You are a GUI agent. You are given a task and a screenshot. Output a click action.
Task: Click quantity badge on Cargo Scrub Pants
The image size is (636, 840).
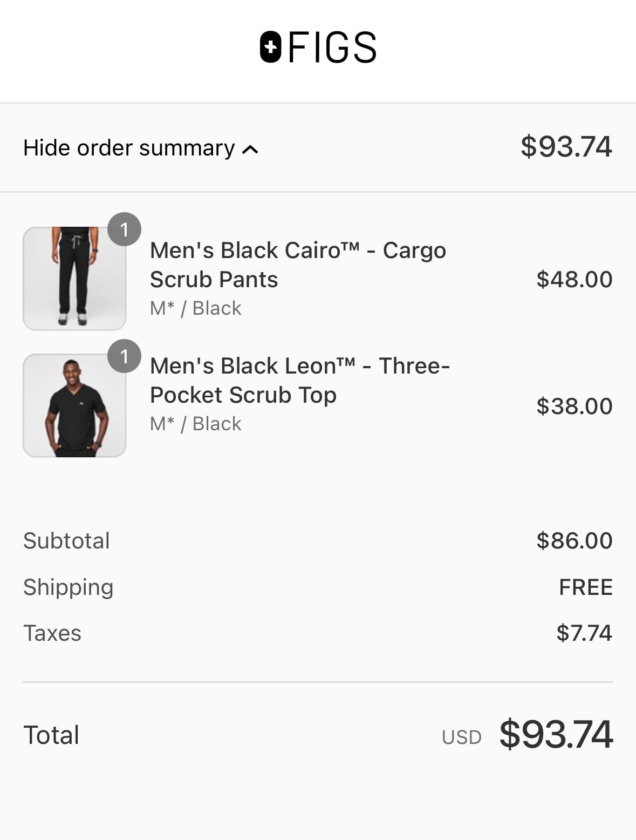pos(124,229)
